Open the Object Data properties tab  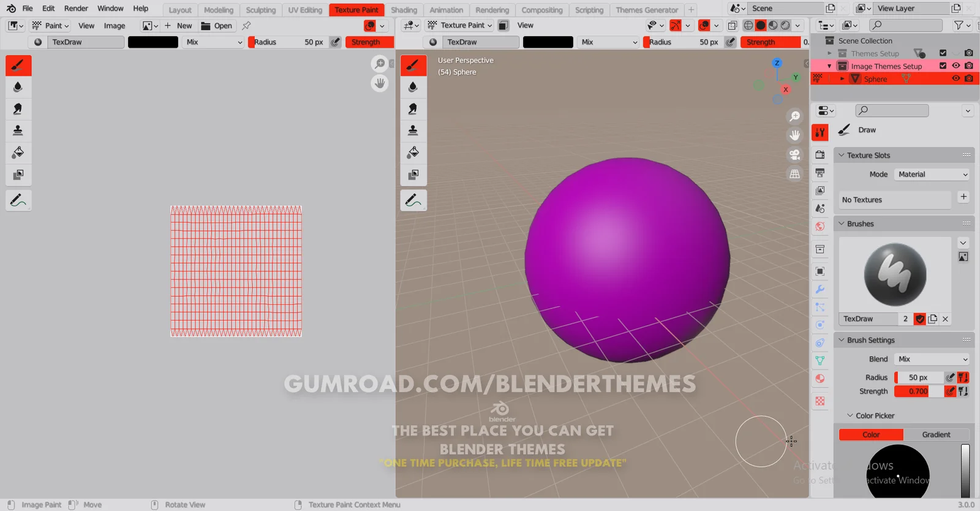820,360
